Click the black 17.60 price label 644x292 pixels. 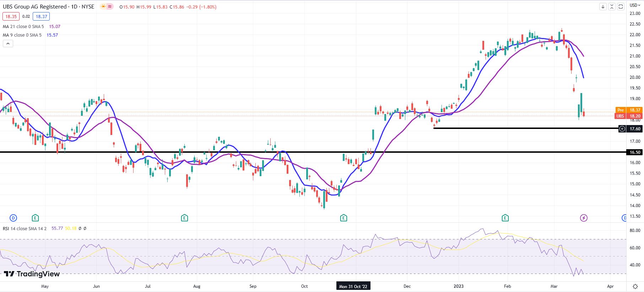635,129
